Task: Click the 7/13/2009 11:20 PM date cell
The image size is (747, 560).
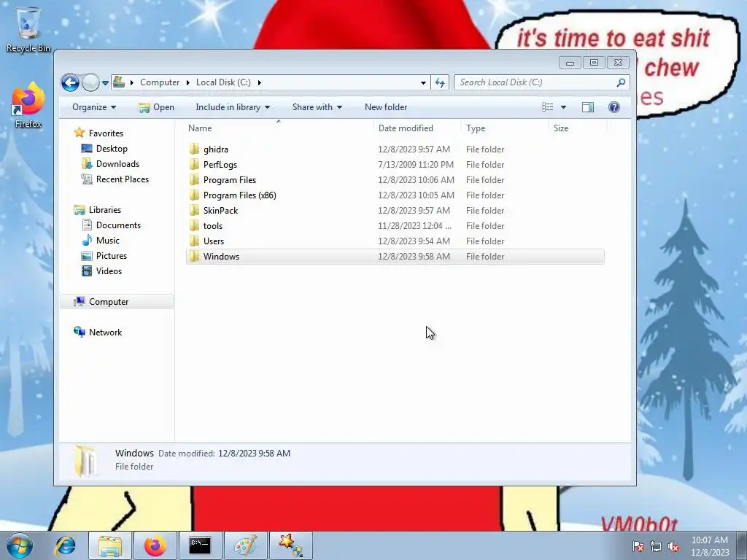Action: click(x=415, y=165)
